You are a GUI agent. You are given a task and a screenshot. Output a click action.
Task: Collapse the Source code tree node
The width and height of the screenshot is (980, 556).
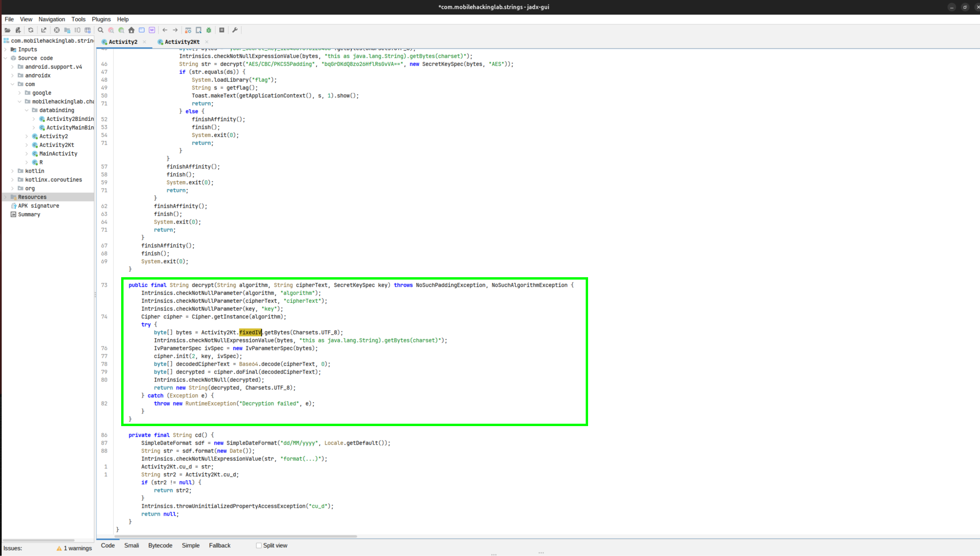pyautogui.click(x=6, y=58)
